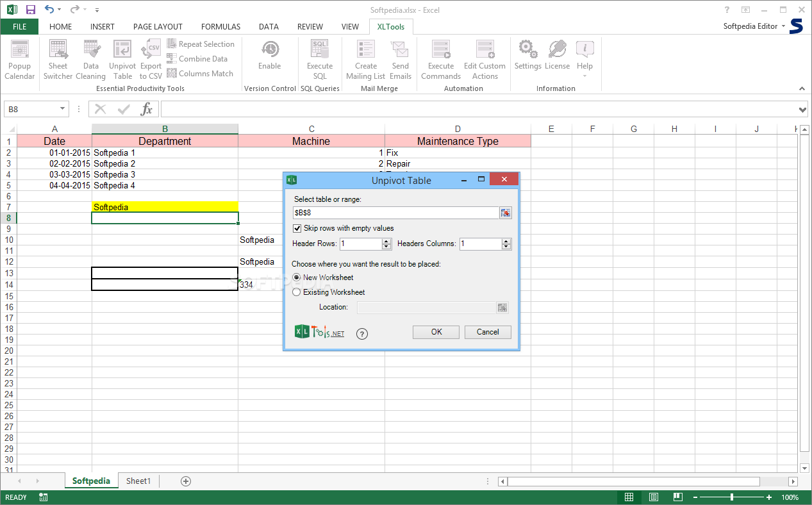Click the zoom level 100% in status bar
This screenshot has height=505, width=812.
[790, 497]
